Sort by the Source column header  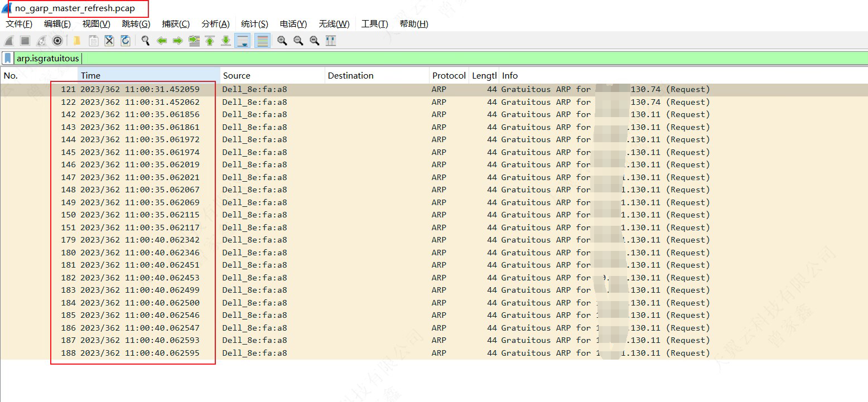tap(273, 76)
